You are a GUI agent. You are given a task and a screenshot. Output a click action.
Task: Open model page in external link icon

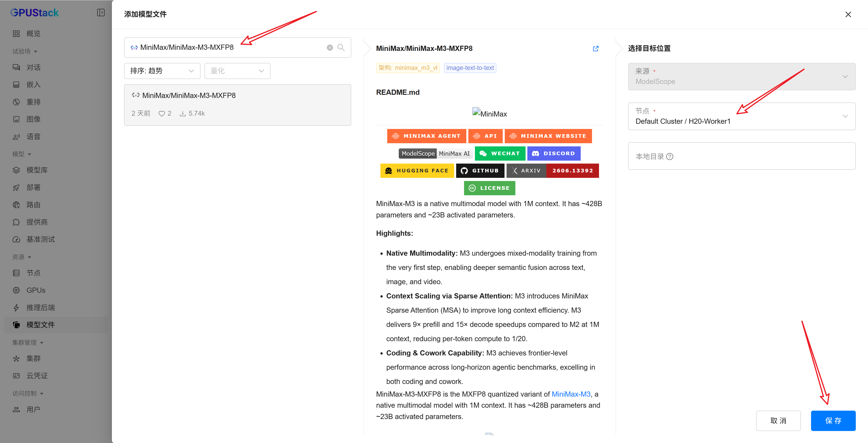(596, 49)
